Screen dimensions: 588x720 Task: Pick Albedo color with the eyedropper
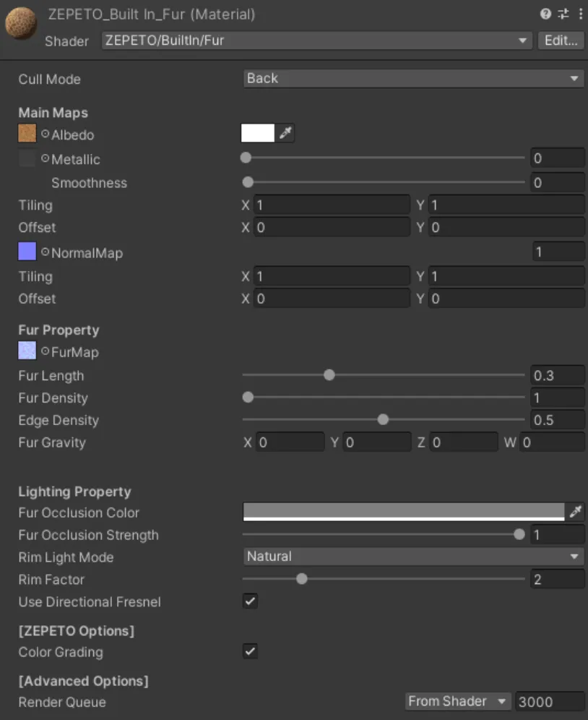(x=285, y=133)
